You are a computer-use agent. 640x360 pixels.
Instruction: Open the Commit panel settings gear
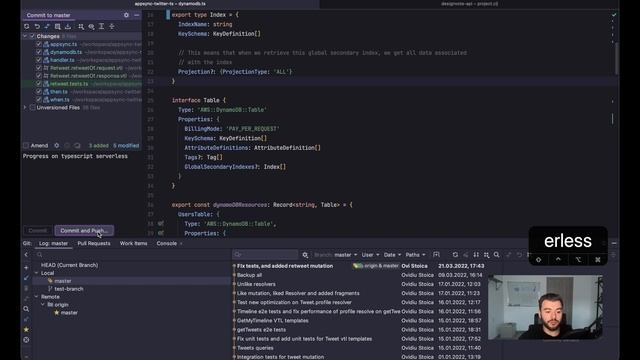click(x=126, y=15)
